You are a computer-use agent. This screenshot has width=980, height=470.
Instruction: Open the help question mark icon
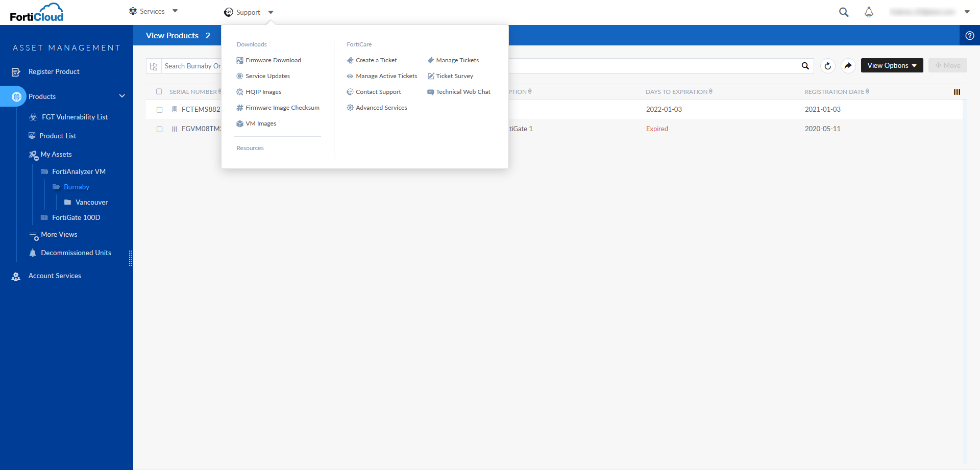coord(970,36)
